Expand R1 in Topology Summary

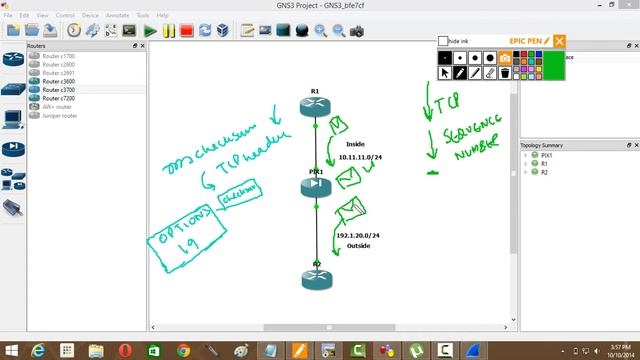tap(526, 164)
